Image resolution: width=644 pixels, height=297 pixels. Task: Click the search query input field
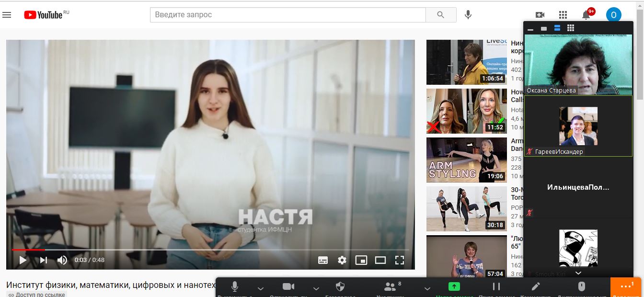(287, 15)
